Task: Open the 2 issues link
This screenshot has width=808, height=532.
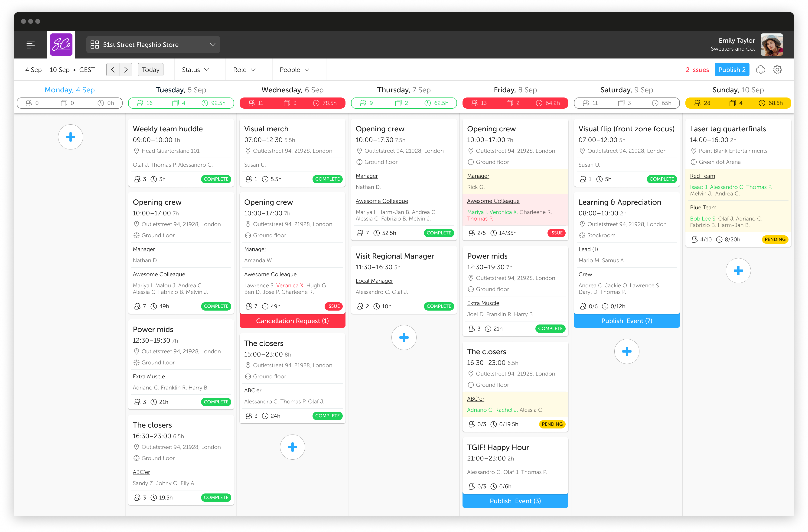Action: click(697, 70)
